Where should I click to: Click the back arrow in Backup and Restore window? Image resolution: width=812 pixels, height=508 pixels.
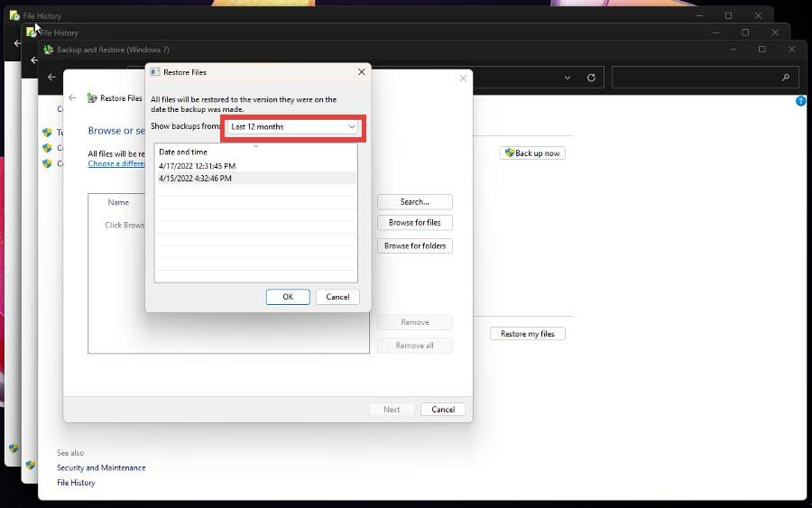(51, 78)
